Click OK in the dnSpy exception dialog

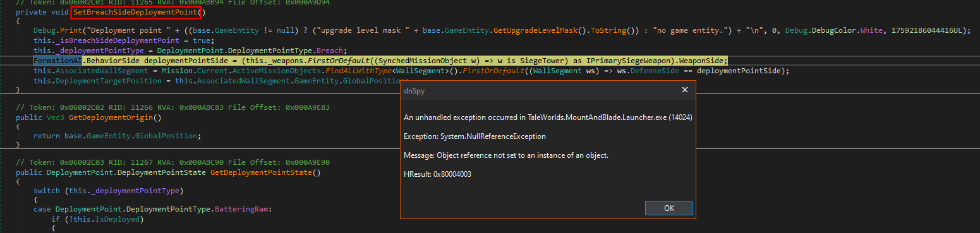click(x=668, y=208)
